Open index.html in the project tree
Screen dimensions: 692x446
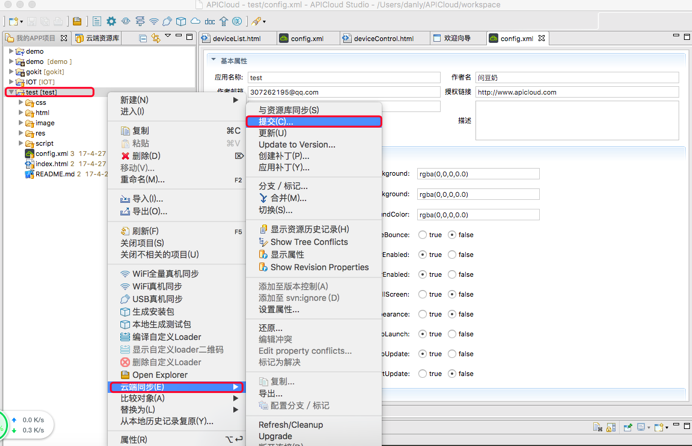coord(51,164)
